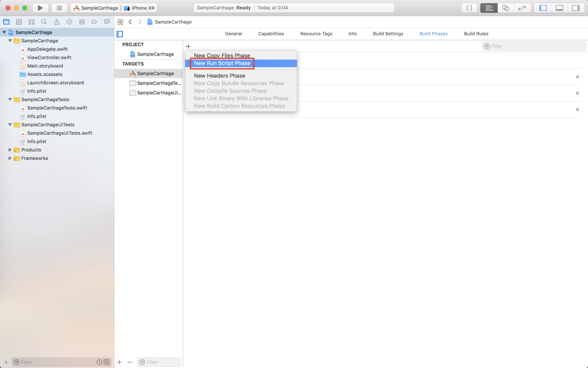Click the targets list Filter field
Viewport: 588px width, 368px height.
pos(159,362)
